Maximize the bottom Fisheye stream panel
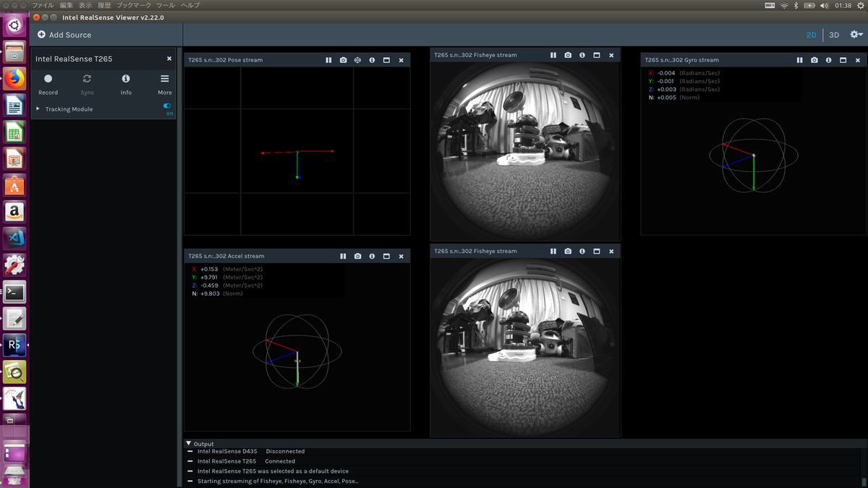Screen dimensions: 868x488 tap(597, 251)
